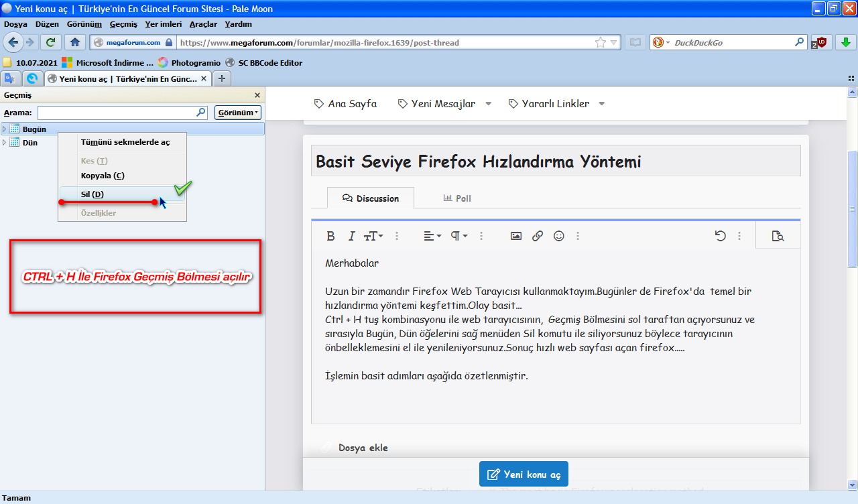Open the font size dropdown
Image resolution: width=858 pixels, height=504 pixels.
(373, 236)
